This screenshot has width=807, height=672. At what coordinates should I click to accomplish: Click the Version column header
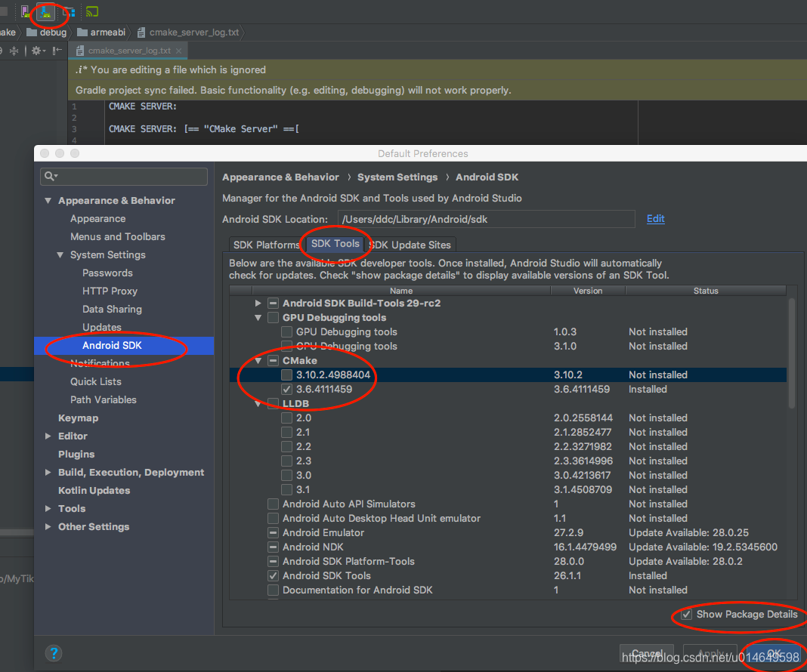coord(588,291)
